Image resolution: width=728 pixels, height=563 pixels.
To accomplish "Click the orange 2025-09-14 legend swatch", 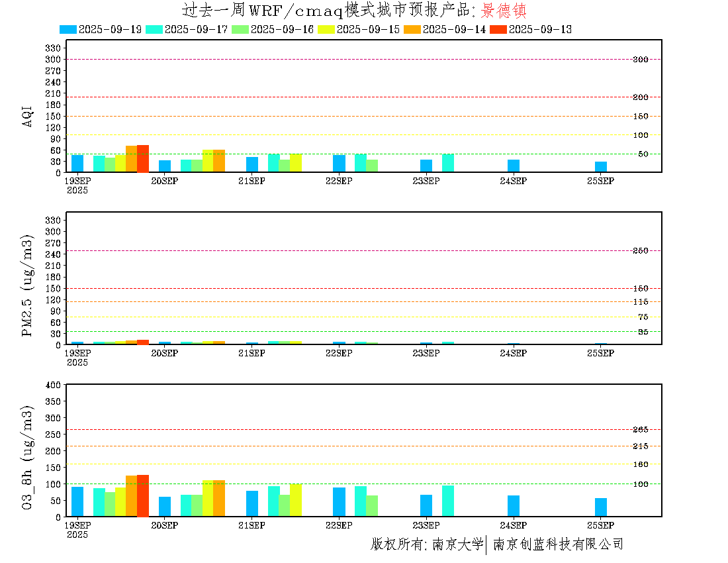I will [412, 29].
